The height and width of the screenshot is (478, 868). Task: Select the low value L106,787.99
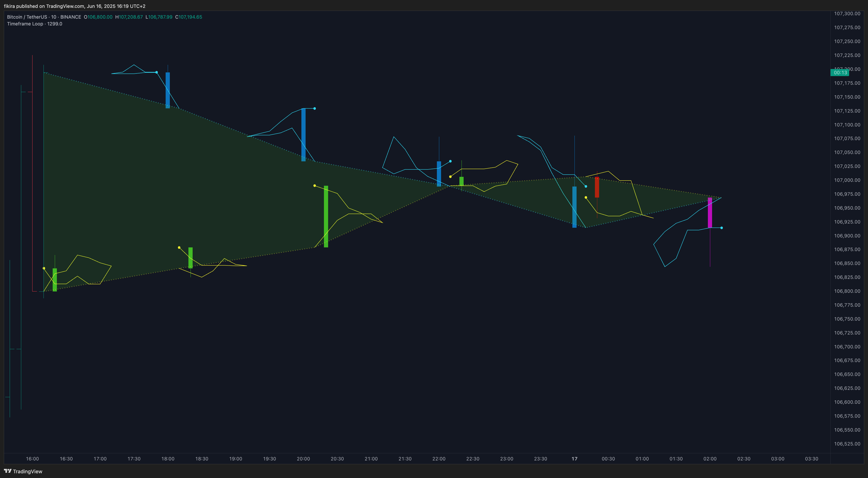[159, 17]
